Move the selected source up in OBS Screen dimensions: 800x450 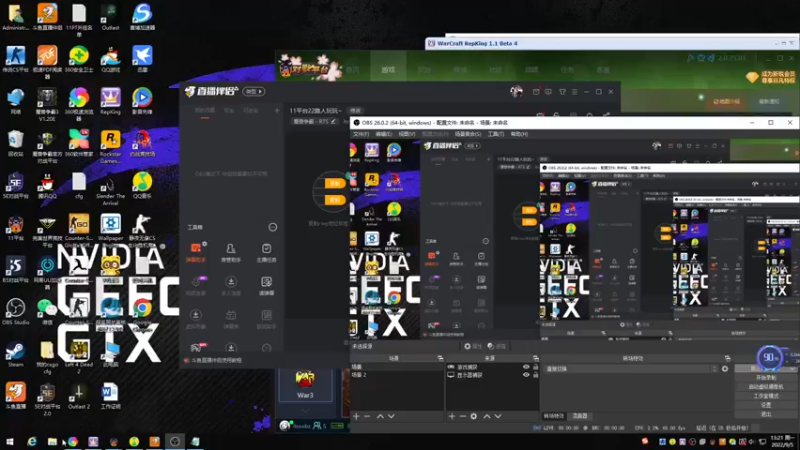click(487, 416)
